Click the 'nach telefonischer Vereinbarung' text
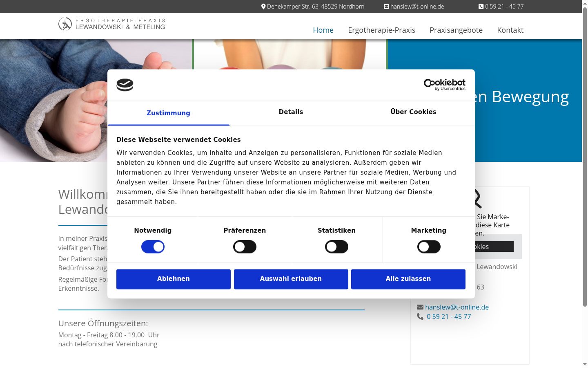588x368 pixels. (x=108, y=344)
